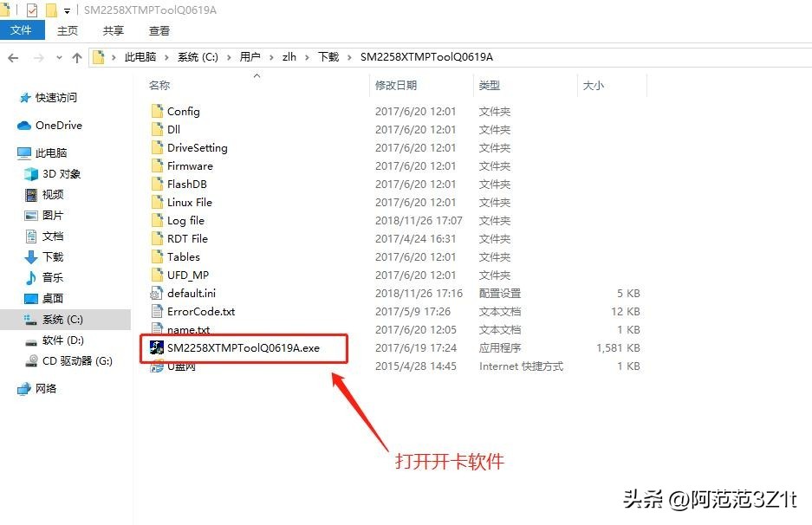Viewport: 812px width, 525px height.
Task: Open the Firmware folder
Action: coord(192,165)
